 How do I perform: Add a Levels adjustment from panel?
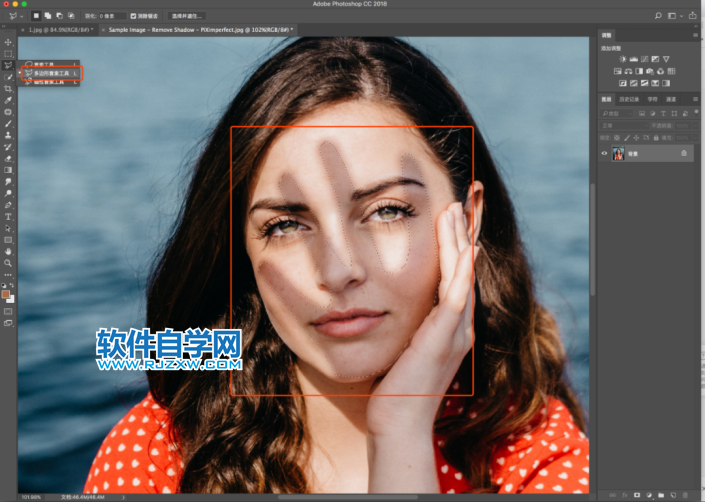pyautogui.click(x=636, y=60)
